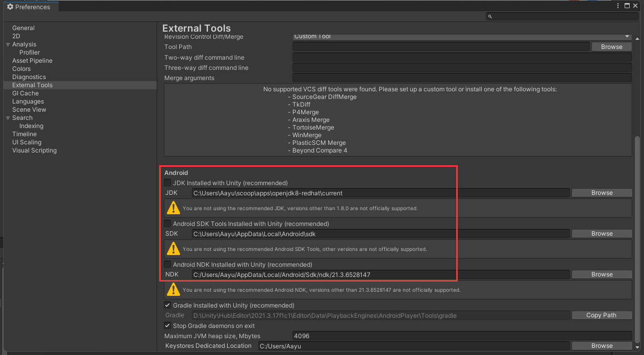Click the Preferences gear icon in tab
The image size is (644, 355).
[10, 7]
